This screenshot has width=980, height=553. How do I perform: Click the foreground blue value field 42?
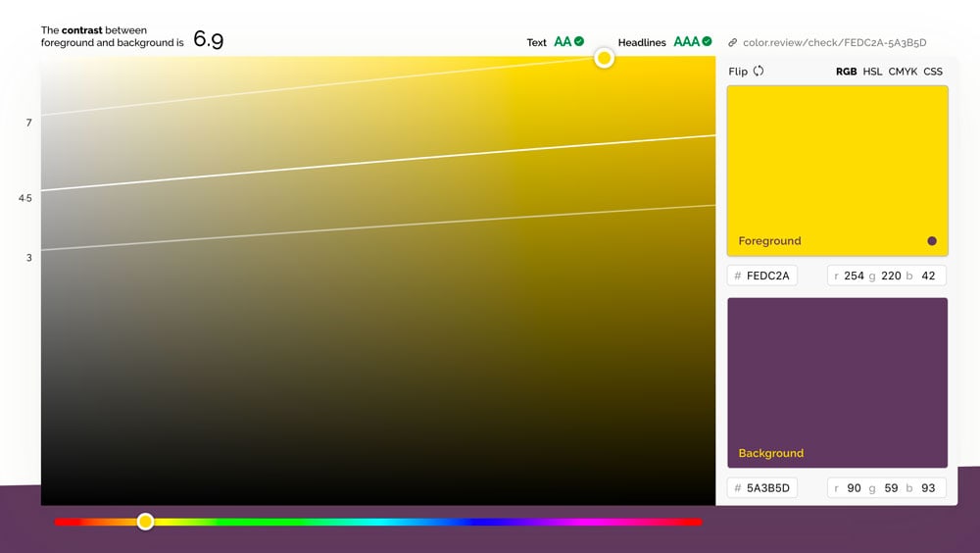tap(928, 276)
